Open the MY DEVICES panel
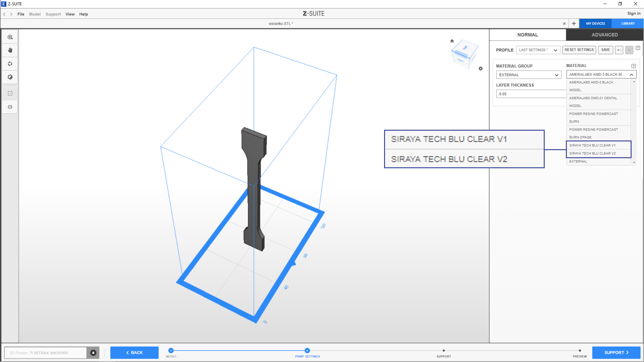644x362 pixels. [x=596, y=23]
